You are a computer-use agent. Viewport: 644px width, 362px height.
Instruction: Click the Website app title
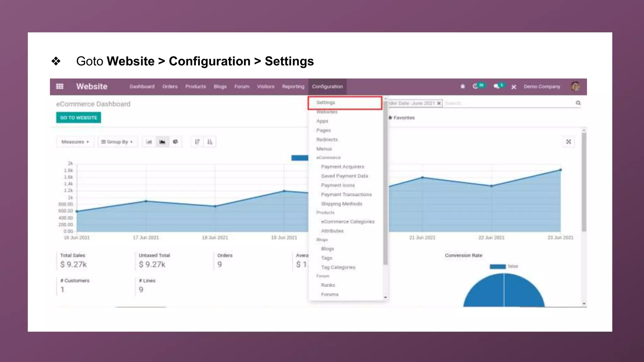[92, 86]
